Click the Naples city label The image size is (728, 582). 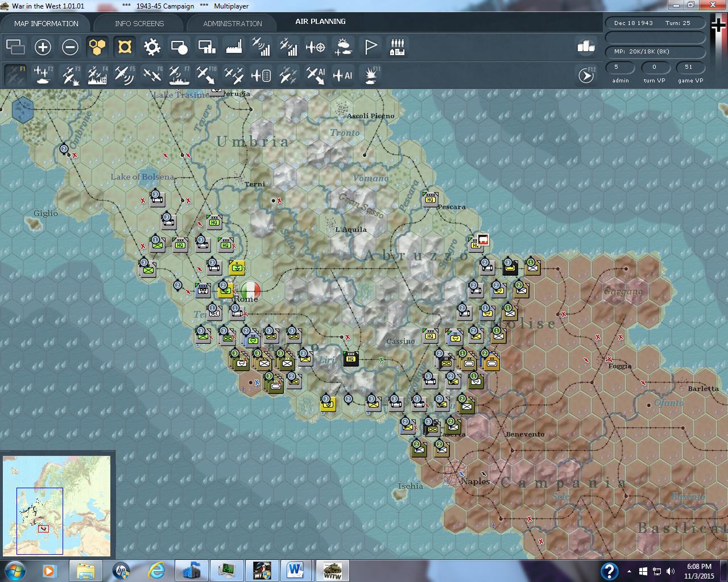[475, 481]
